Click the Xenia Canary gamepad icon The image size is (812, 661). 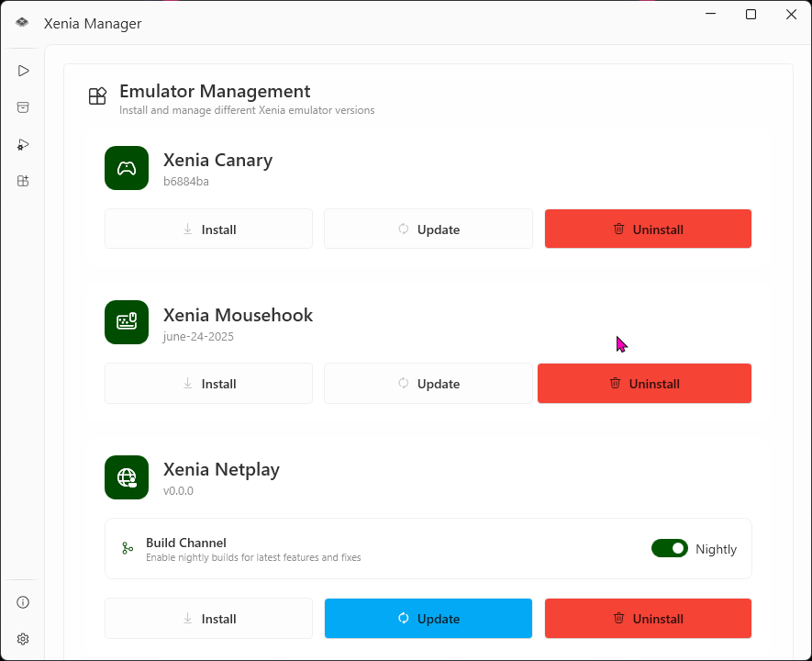point(126,168)
